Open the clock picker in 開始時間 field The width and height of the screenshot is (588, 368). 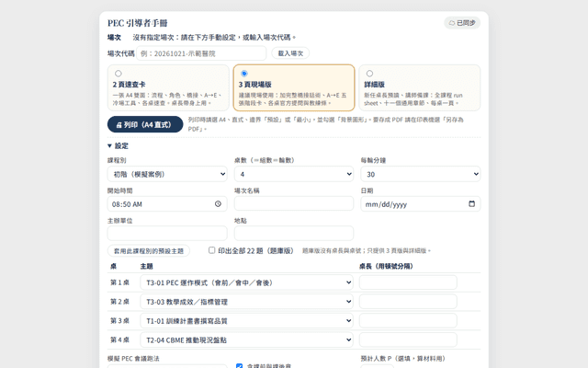218,204
